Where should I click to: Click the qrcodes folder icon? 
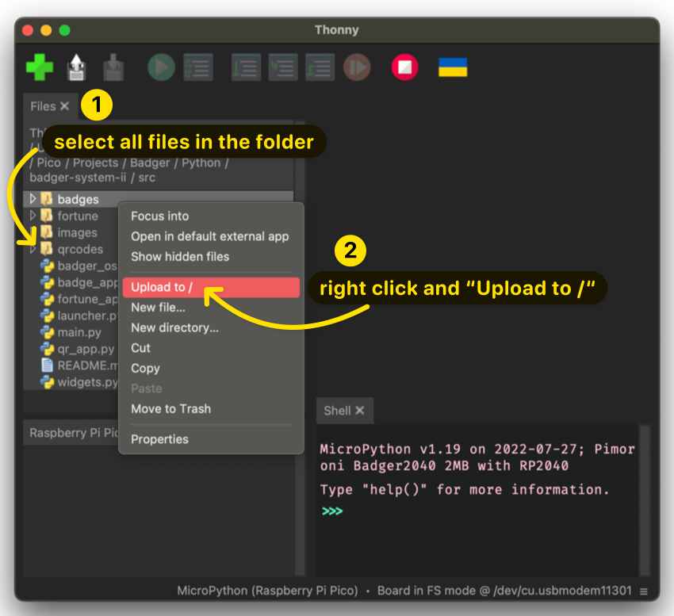tap(47, 248)
